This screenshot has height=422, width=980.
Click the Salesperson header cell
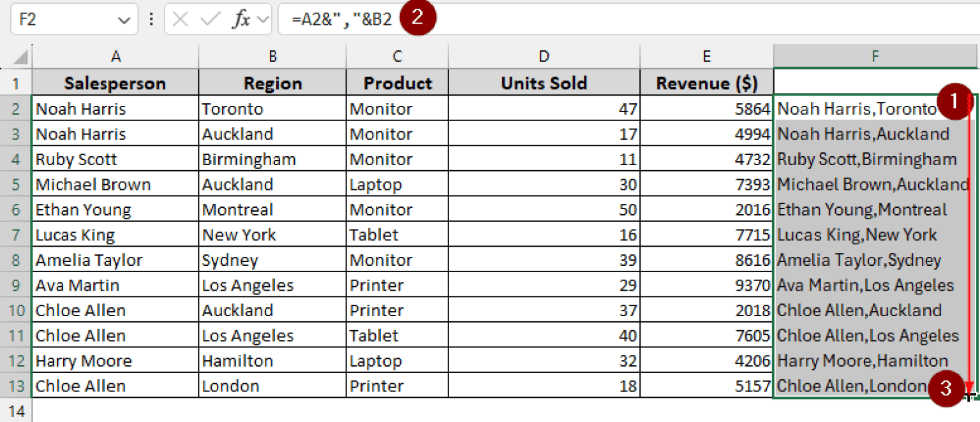[115, 83]
